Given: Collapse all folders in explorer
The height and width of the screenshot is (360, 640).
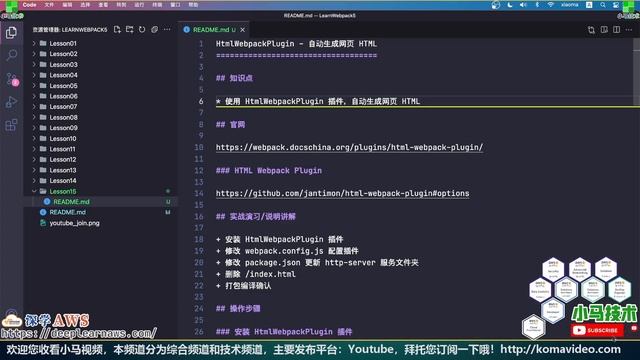Looking at the screenshot, I should 154,29.
